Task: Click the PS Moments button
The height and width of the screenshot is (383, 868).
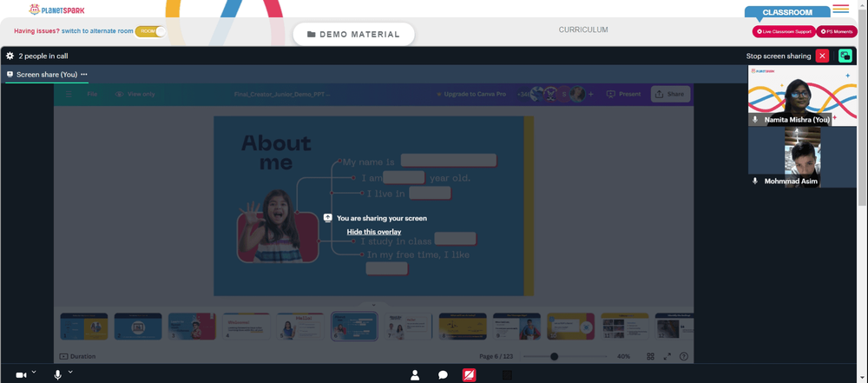Action: pyautogui.click(x=837, y=31)
